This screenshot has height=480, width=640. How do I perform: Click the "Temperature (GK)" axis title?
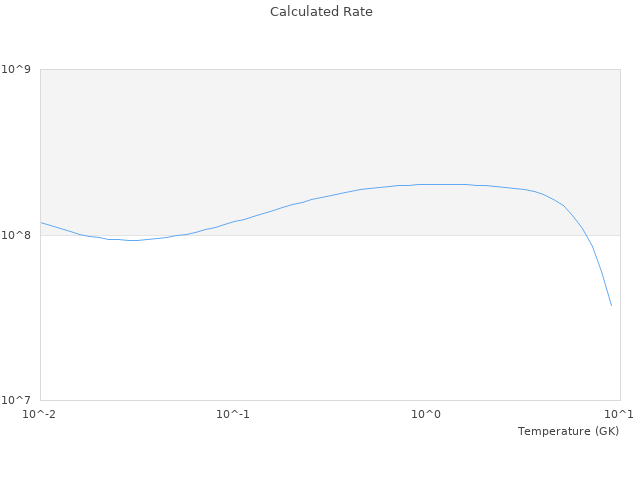tap(568, 431)
